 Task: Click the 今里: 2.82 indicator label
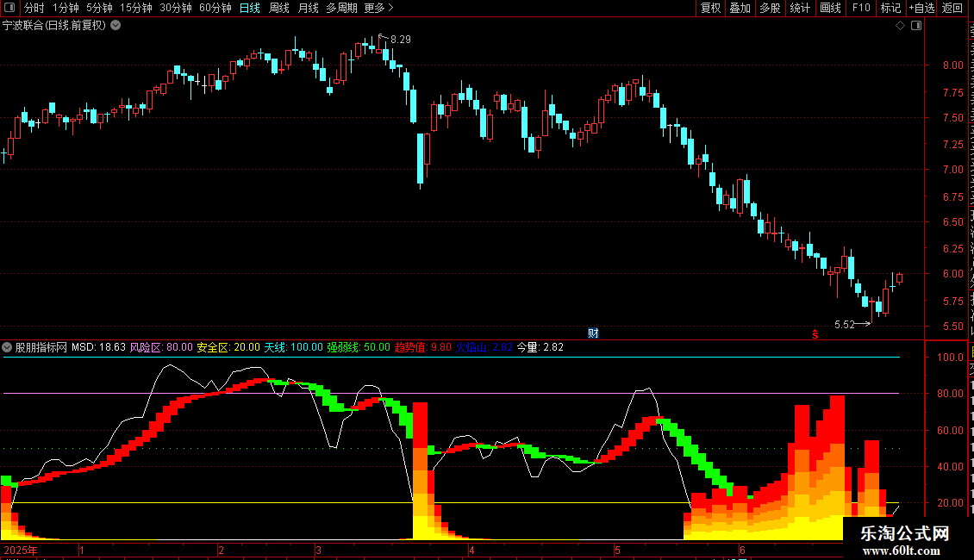[x=540, y=348]
